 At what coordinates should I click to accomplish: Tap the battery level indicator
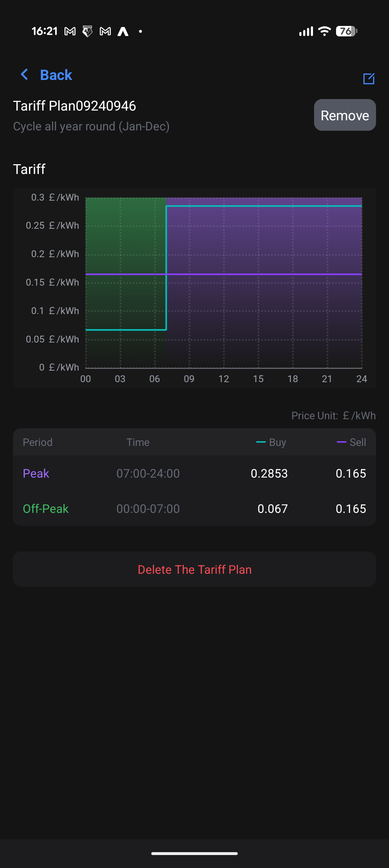point(346,31)
